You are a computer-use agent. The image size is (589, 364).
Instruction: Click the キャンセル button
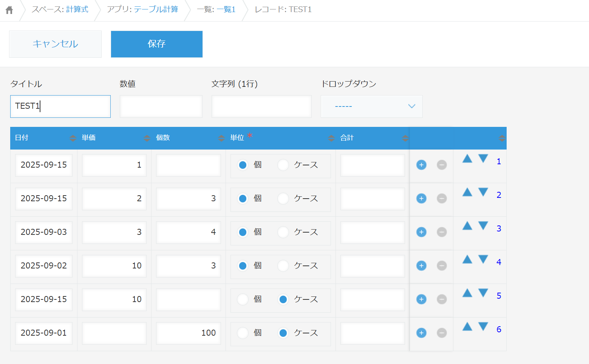tap(55, 44)
